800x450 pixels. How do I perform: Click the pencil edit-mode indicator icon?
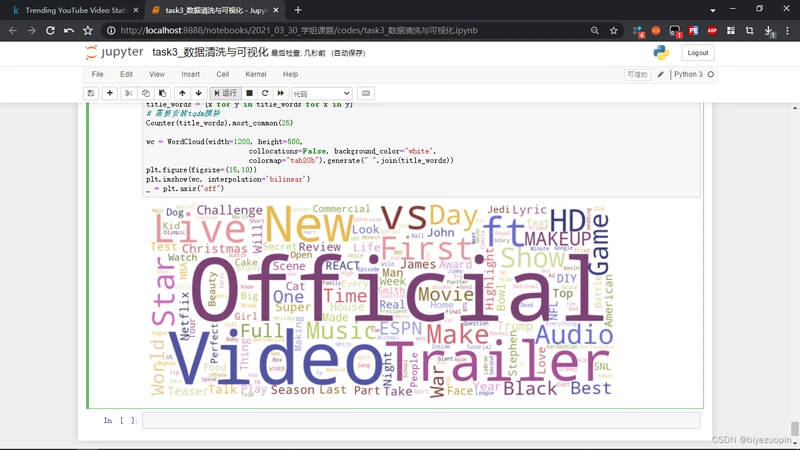(x=660, y=74)
